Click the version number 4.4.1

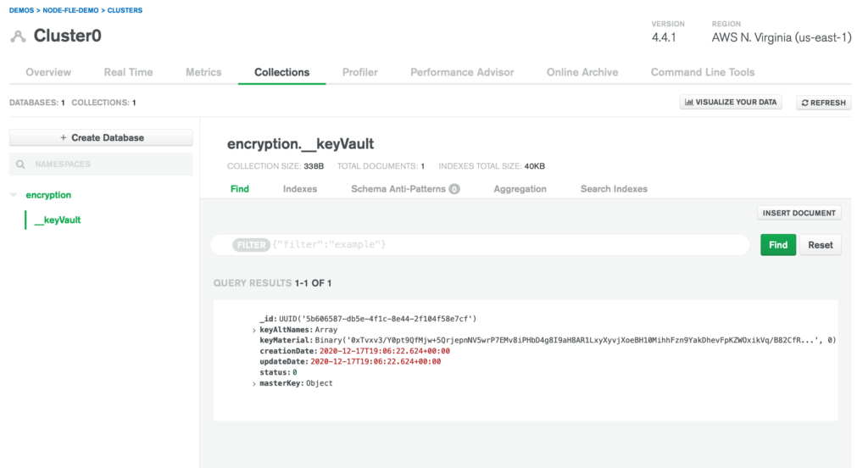664,37
